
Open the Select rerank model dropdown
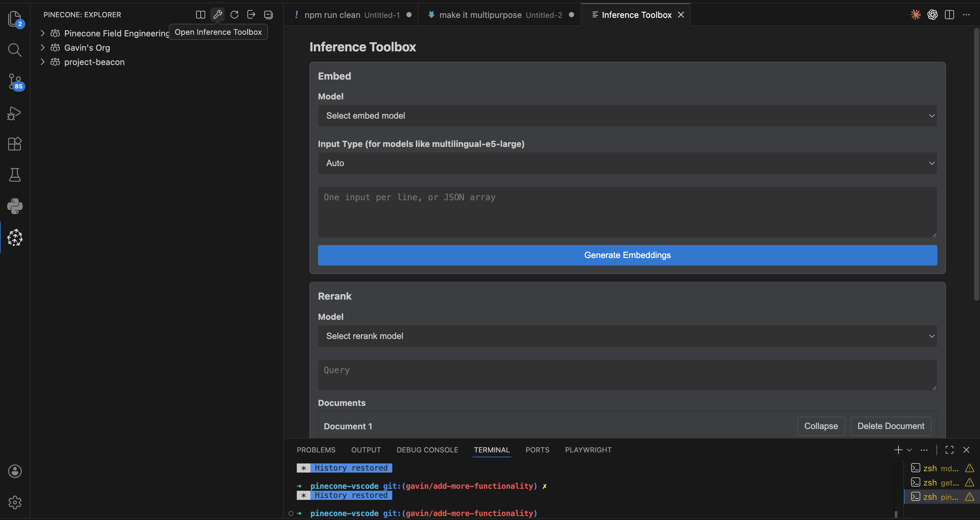[x=627, y=336]
